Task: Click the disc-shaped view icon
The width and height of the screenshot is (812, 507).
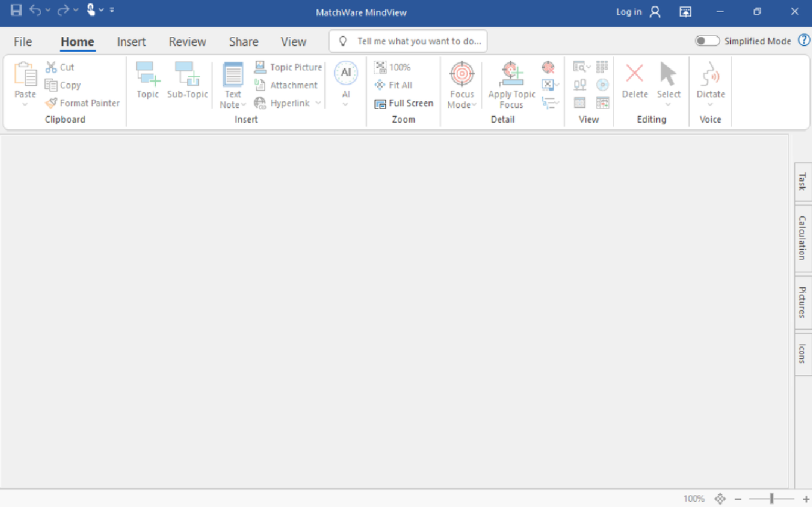Action: pyautogui.click(x=602, y=84)
